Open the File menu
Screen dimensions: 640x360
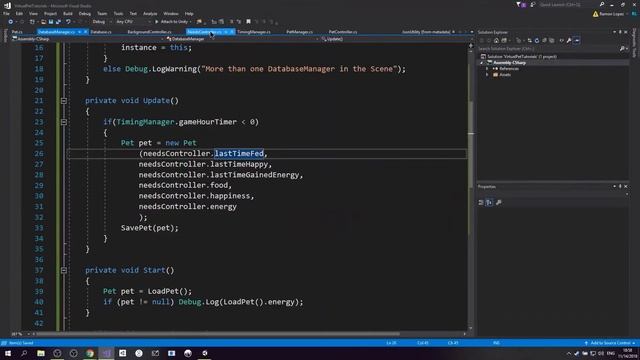[x=7, y=13]
